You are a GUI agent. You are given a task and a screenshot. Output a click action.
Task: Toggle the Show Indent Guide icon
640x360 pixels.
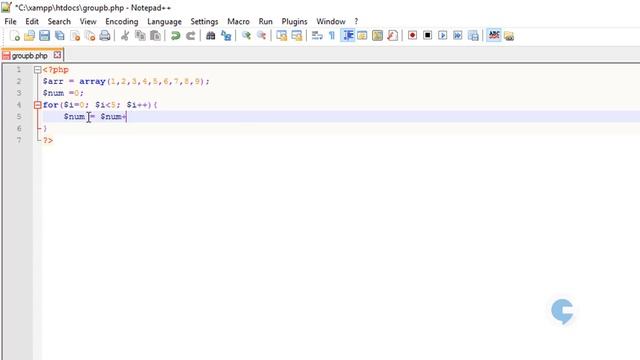(348, 36)
